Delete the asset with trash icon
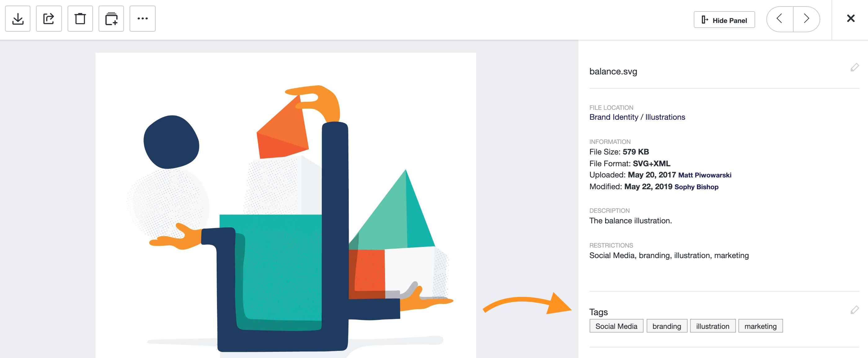The width and height of the screenshot is (868, 358). [80, 19]
